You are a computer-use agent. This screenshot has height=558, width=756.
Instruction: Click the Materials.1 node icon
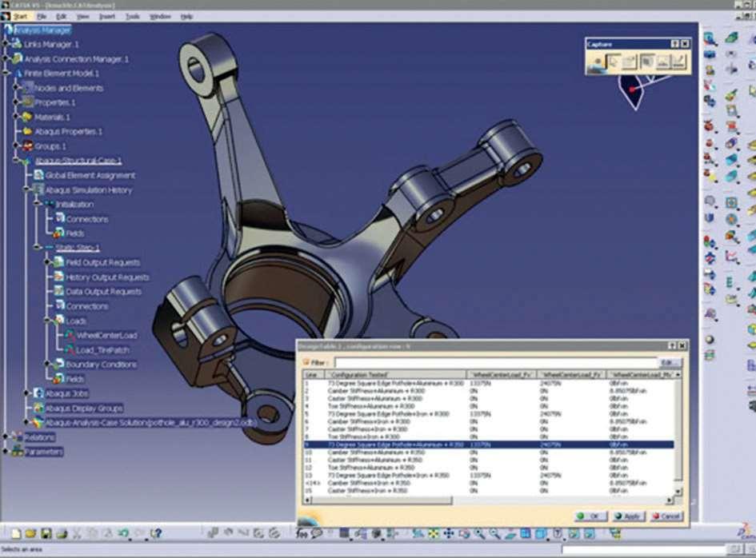click(x=27, y=117)
